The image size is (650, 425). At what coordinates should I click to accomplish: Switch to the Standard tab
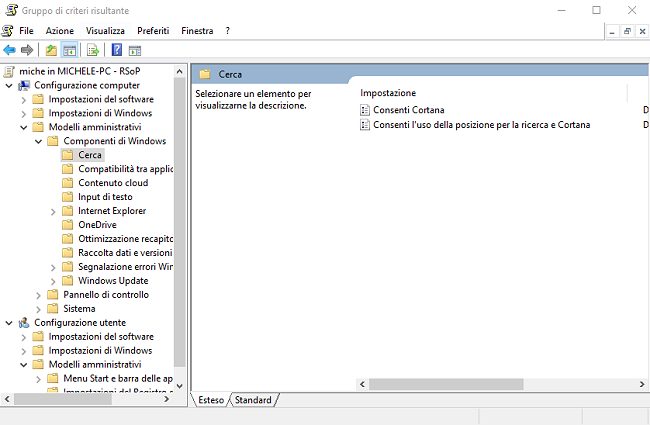[253, 400]
